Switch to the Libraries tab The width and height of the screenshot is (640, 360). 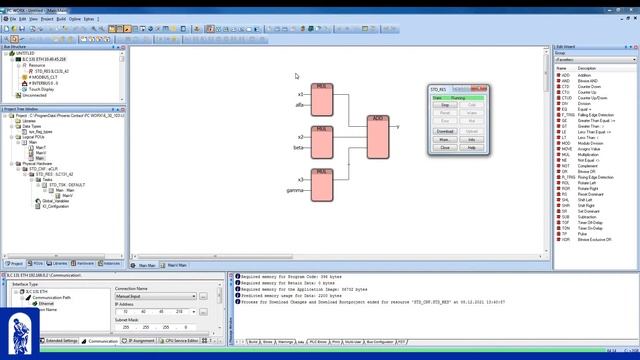coord(57,263)
